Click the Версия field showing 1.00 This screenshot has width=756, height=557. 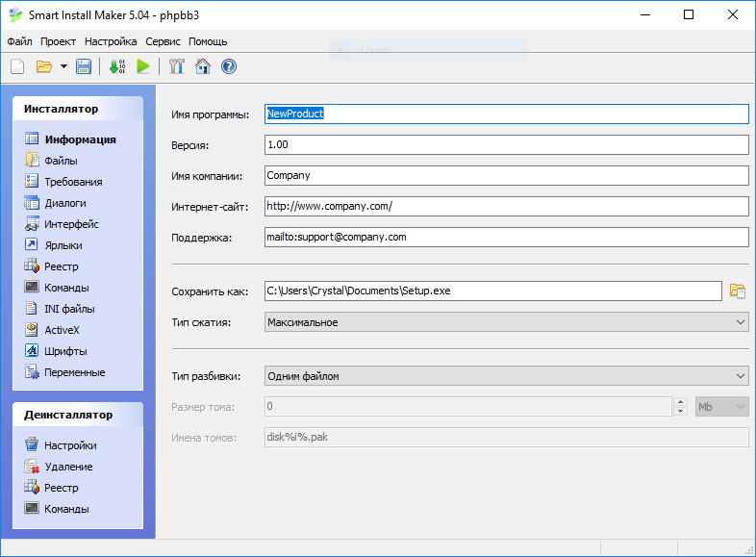tap(506, 144)
